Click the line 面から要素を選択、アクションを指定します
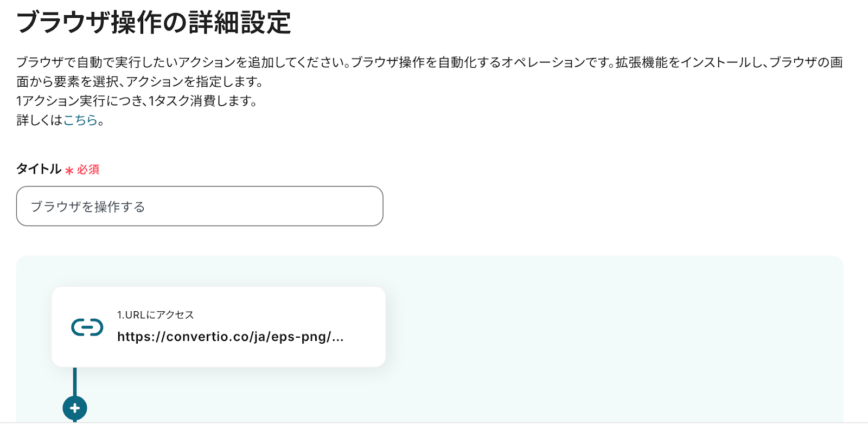This screenshot has height=425, width=868. (140, 82)
